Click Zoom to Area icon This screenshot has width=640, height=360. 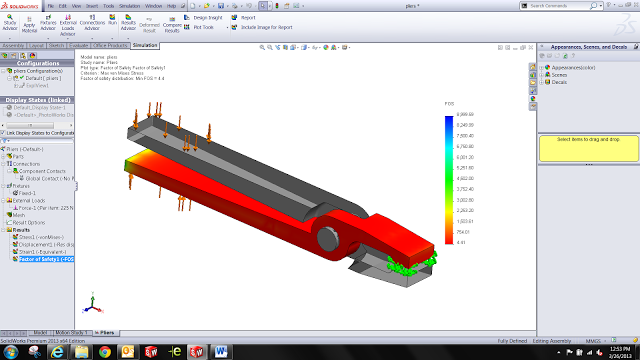click(x=270, y=47)
